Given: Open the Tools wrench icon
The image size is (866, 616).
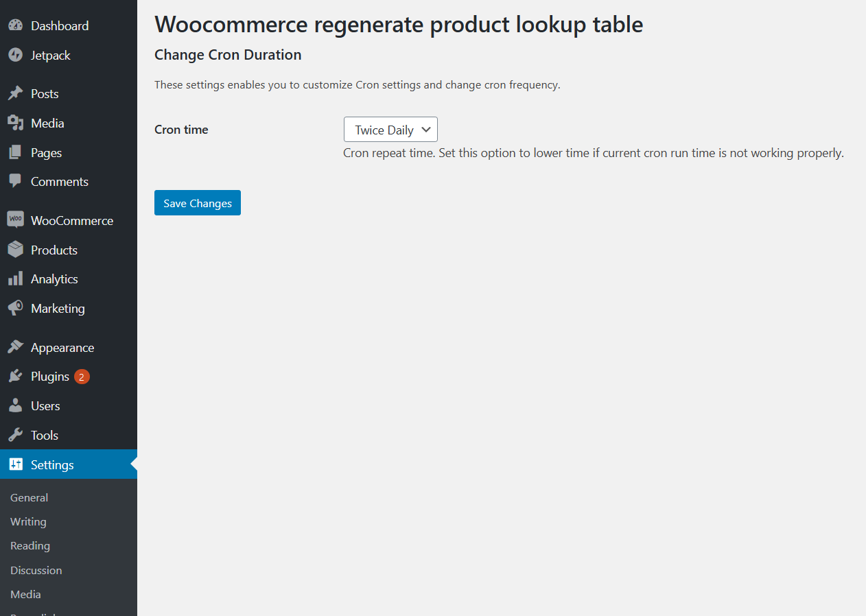Looking at the screenshot, I should pyautogui.click(x=15, y=434).
